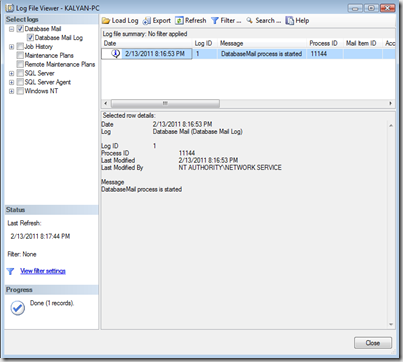Enable the SQL Server log checkbox

20,73
